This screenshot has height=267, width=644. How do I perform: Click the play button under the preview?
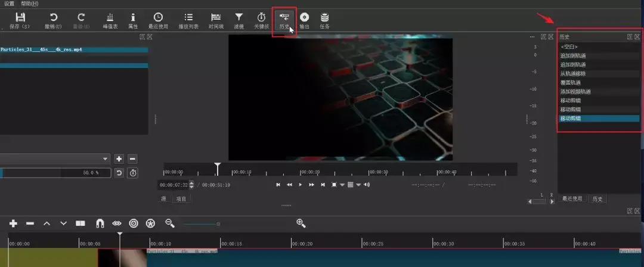[300, 185]
